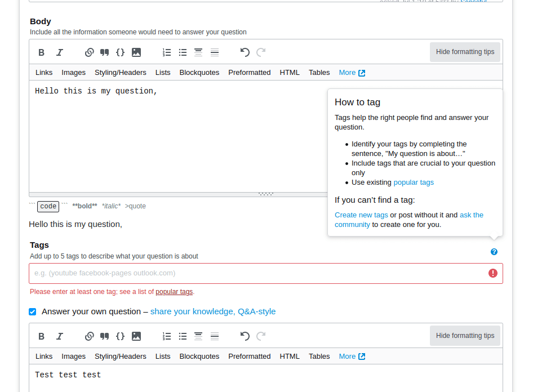Image resolution: width=533 pixels, height=392 pixels.
Task: Follow Create new tags link
Action: tap(361, 215)
